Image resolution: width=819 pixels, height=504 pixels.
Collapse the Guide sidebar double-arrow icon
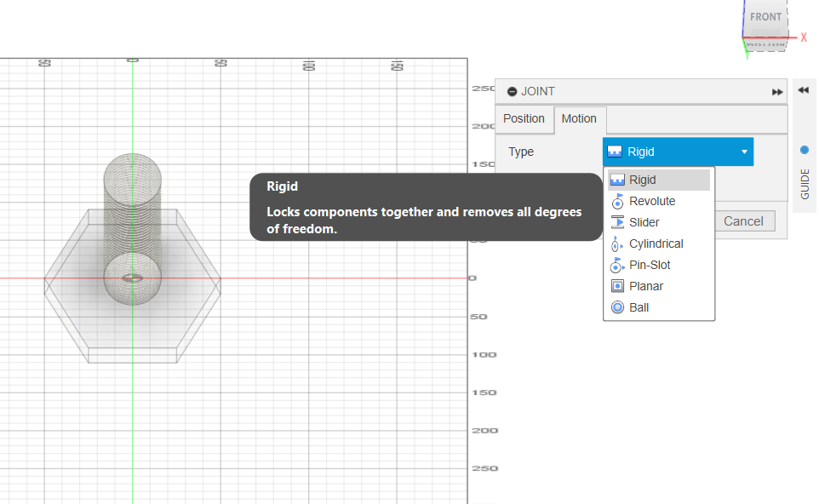pyautogui.click(x=804, y=90)
